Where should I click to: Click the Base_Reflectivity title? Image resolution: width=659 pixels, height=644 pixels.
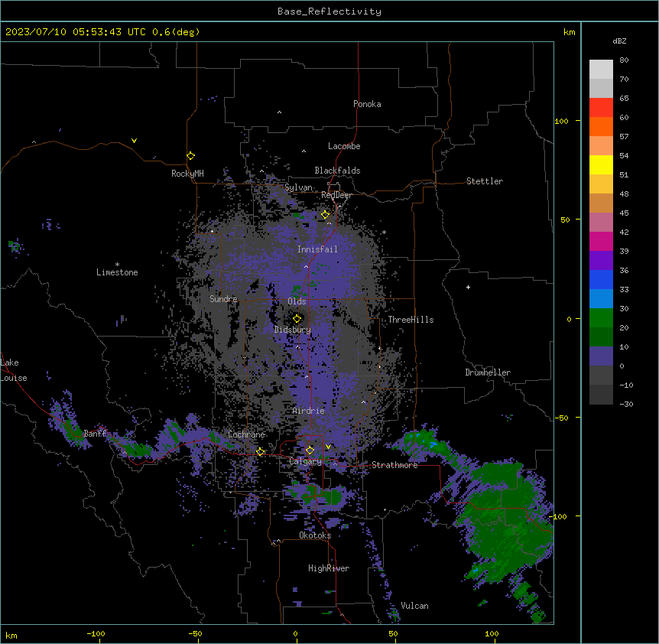point(329,11)
